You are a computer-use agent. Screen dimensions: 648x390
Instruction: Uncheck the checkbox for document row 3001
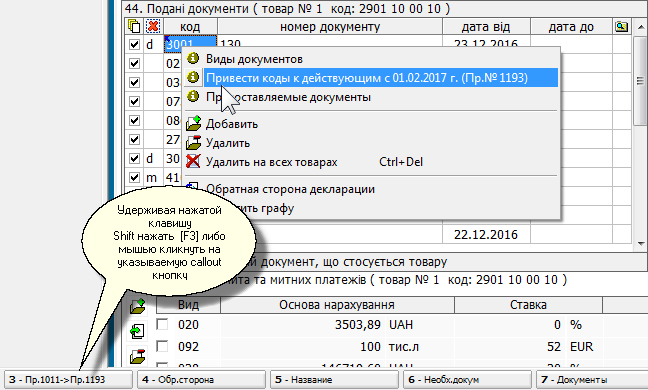(134, 44)
